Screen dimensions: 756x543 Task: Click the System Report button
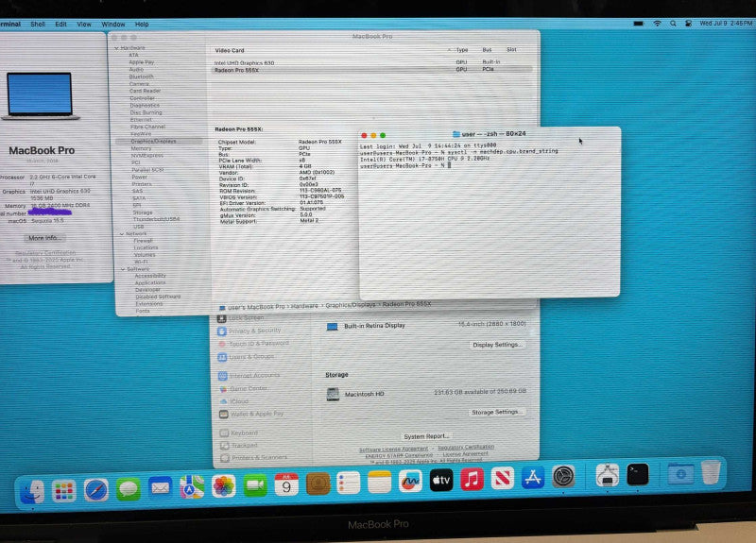(426, 436)
